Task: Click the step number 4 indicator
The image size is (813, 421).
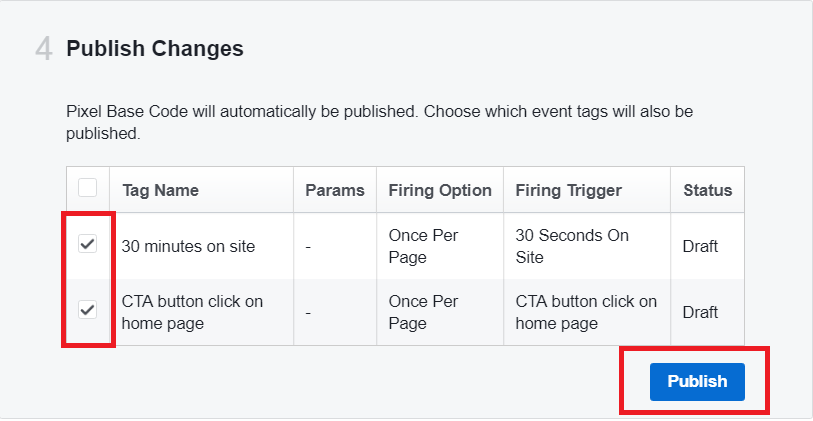Action: pos(44,50)
